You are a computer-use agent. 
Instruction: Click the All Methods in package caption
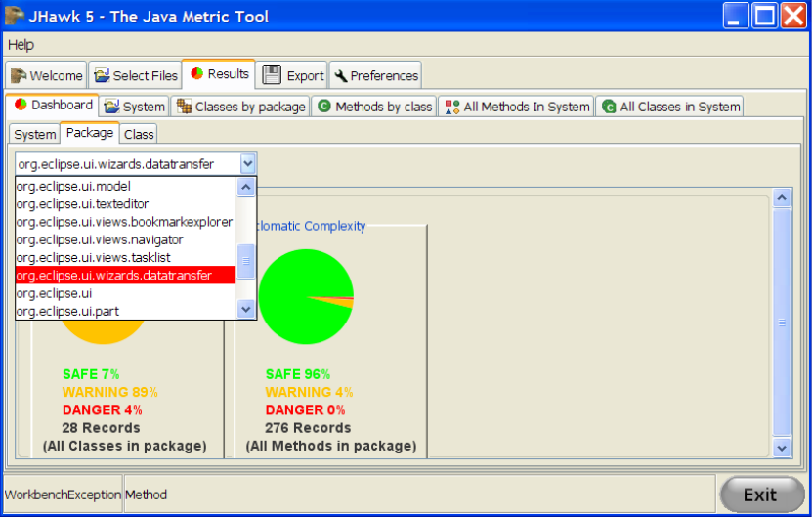click(331, 446)
